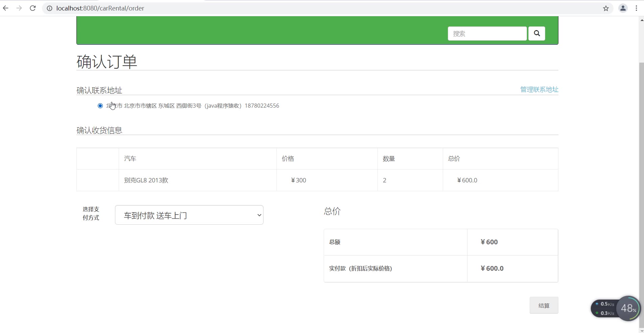Viewport: 644px width, 333px height.
Task: Click the address bar URL localhost:8080/carRental/order
Action: click(x=100, y=8)
